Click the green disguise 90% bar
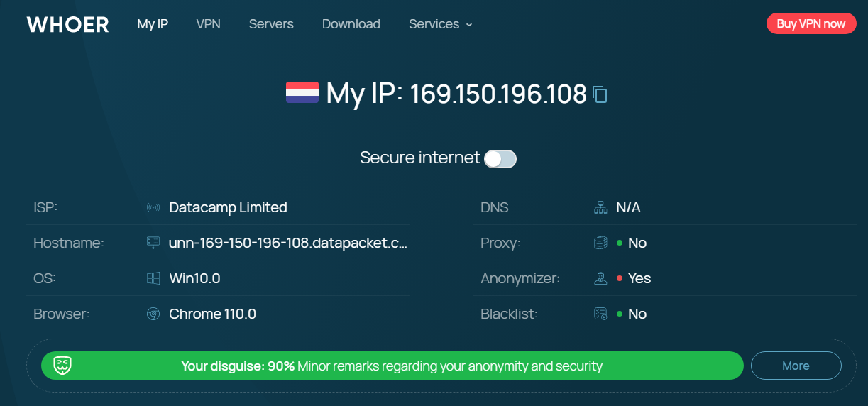 click(392, 366)
